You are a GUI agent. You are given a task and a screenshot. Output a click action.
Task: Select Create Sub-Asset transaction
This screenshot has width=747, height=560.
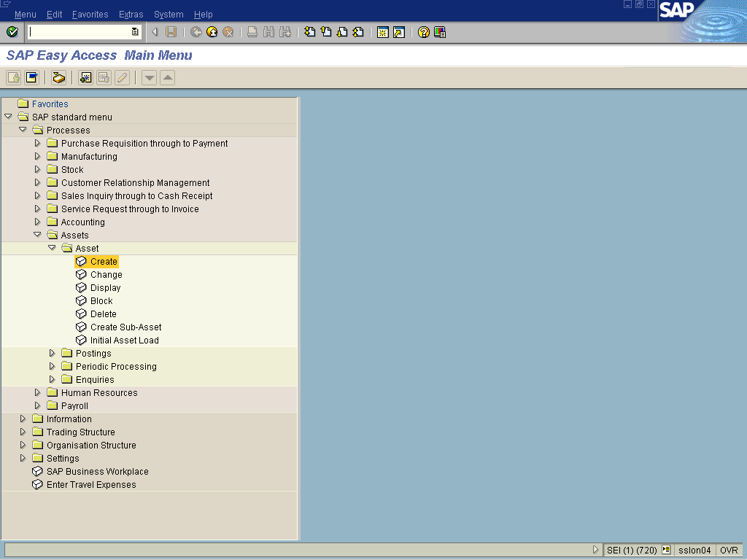coord(125,327)
